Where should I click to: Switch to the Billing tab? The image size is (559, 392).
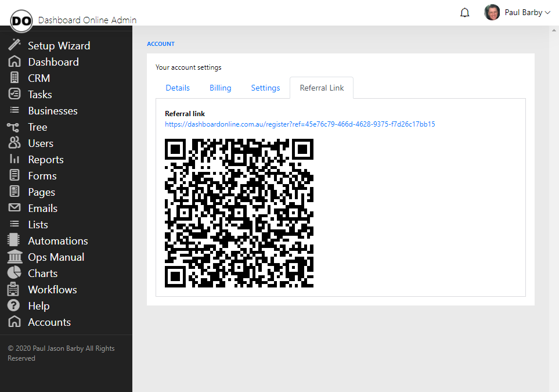coord(221,88)
